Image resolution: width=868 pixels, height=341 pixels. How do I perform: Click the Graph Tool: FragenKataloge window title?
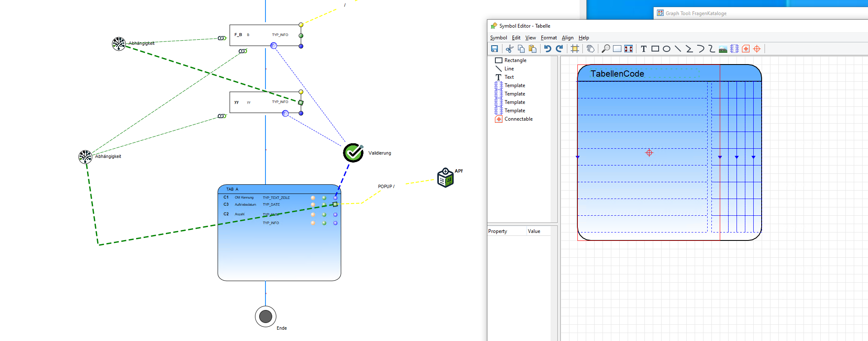coord(695,13)
